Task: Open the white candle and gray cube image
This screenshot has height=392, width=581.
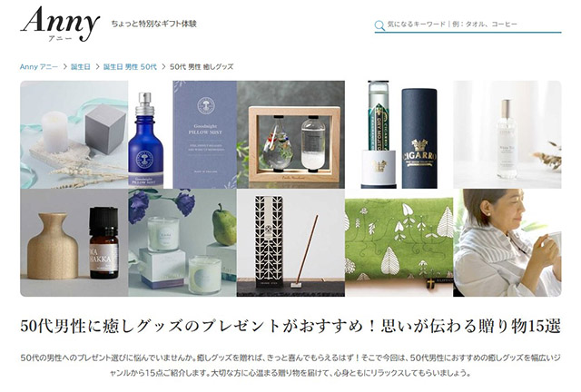Action: pos(74,134)
